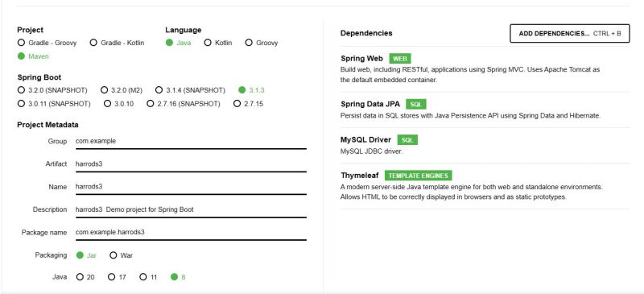Set Java version to 20
Image resolution: width=644 pixels, height=294 pixels.
(85, 277)
